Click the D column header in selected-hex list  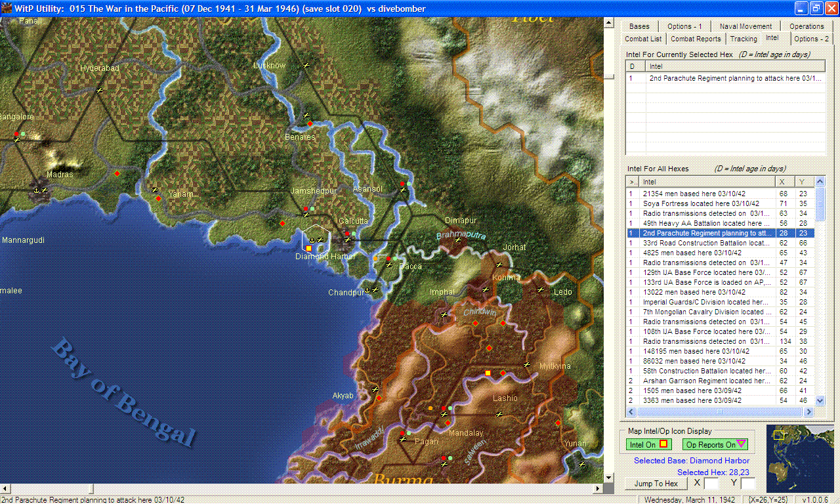[636, 66]
